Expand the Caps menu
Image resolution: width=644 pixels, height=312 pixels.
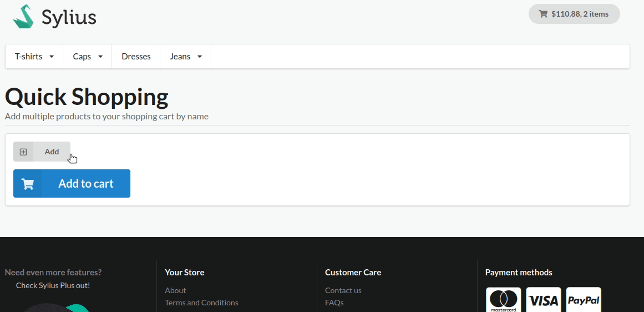[x=88, y=56]
